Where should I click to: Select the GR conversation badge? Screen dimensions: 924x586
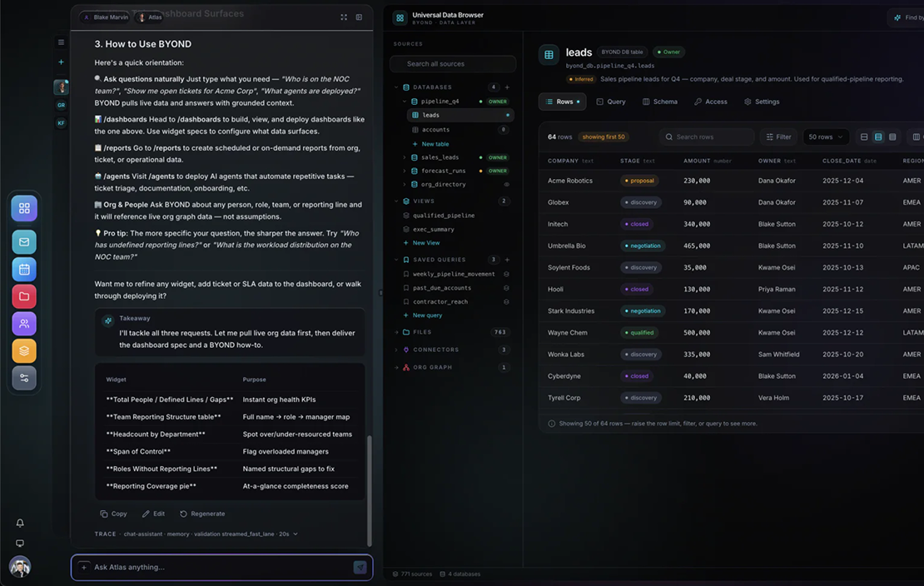[x=62, y=106]
